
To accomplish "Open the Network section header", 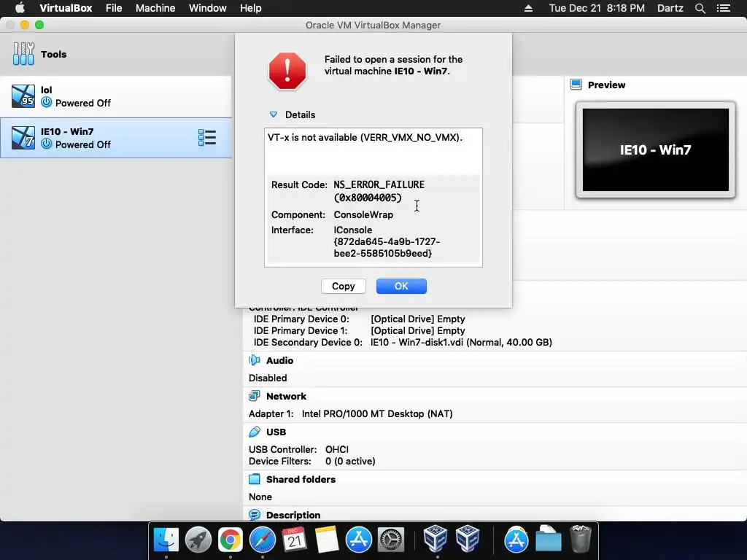I will pos(286,396).
